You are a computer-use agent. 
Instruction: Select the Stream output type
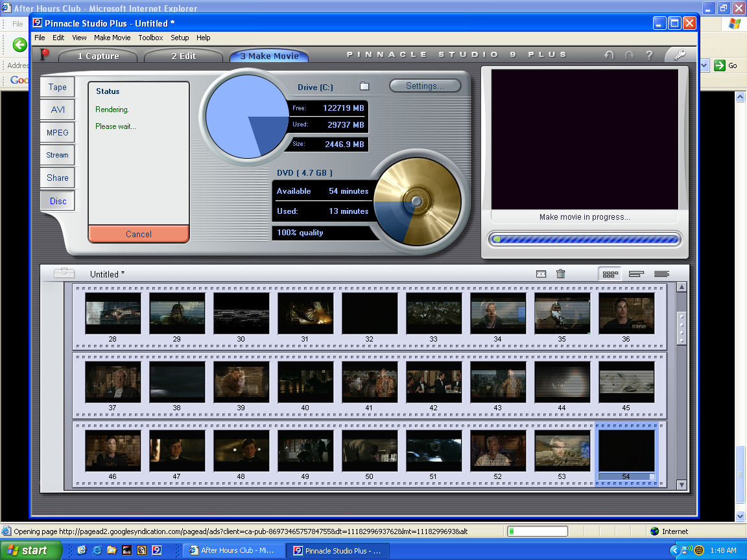[x=58, y=155]
